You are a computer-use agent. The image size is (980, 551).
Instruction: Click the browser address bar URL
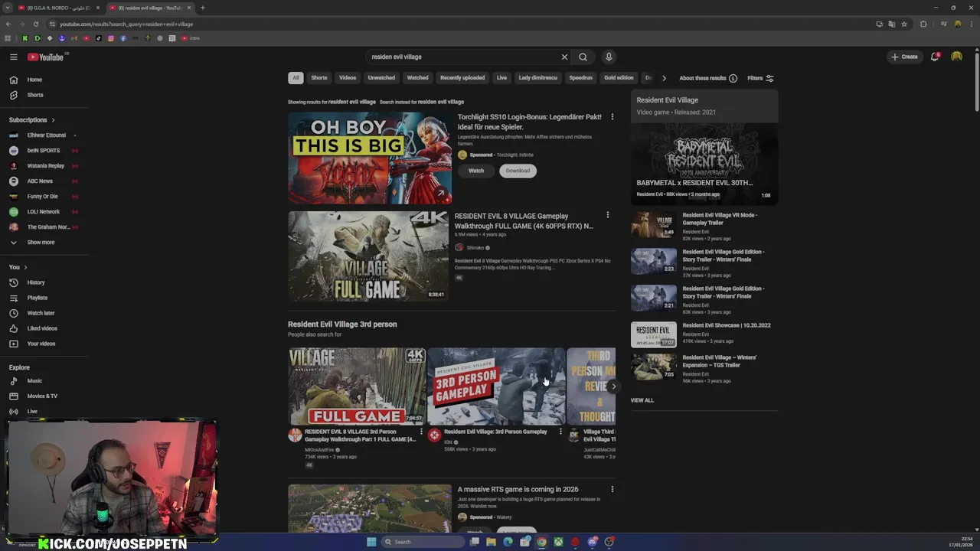(126, 24)
